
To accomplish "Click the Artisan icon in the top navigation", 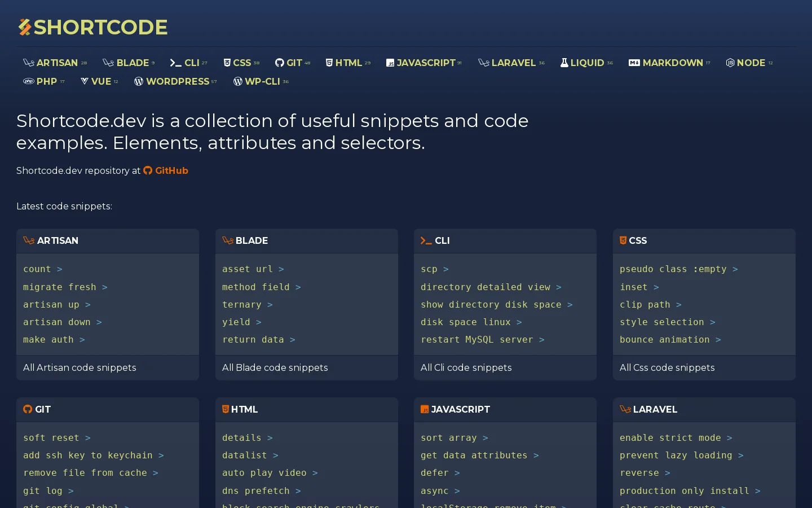I will pos(28,63).
